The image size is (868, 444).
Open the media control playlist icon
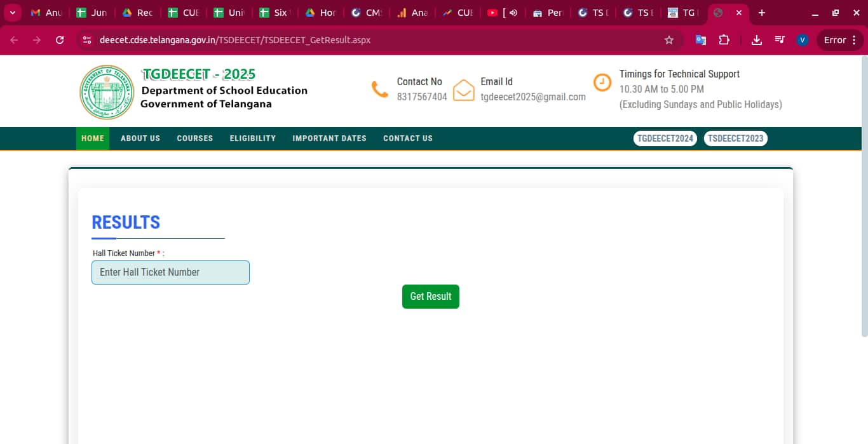click(x=780, y=40)
